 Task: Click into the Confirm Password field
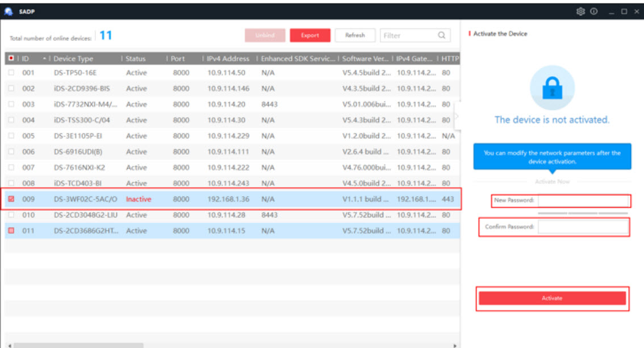[583, 227]
